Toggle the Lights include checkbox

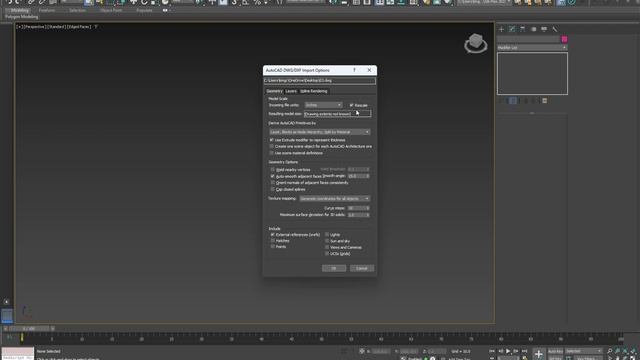(327, 235)
